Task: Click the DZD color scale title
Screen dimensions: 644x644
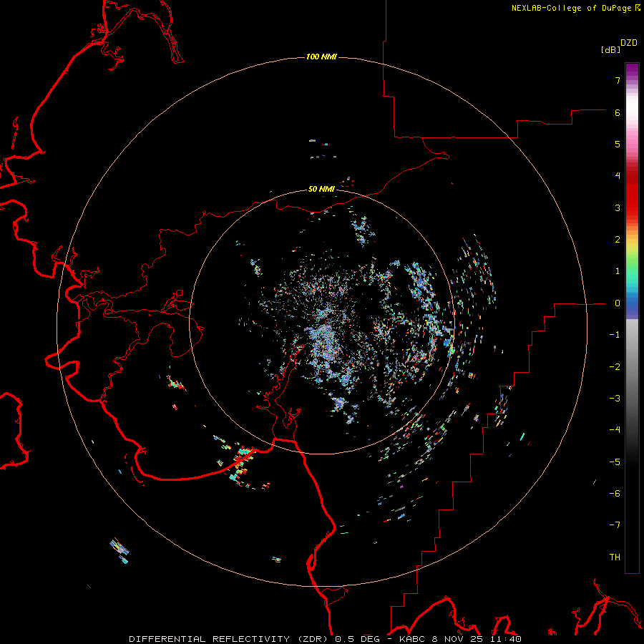Action: click(x=629, y=43)
